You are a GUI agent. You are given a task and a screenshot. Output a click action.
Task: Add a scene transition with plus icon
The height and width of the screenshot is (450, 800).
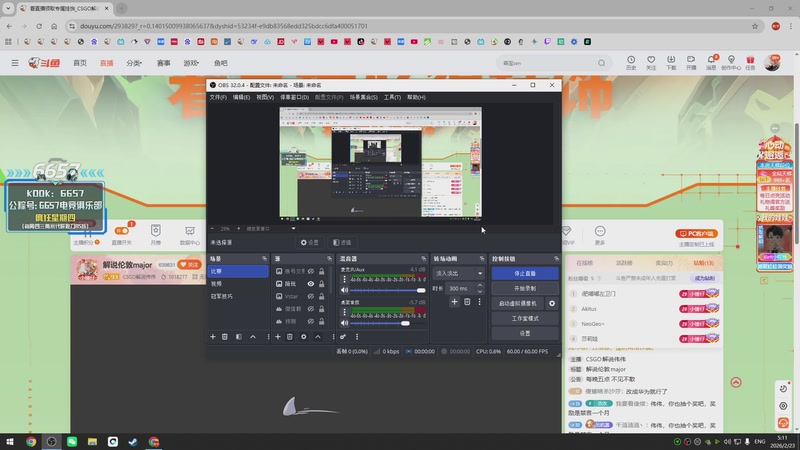(x=454, y=302)
